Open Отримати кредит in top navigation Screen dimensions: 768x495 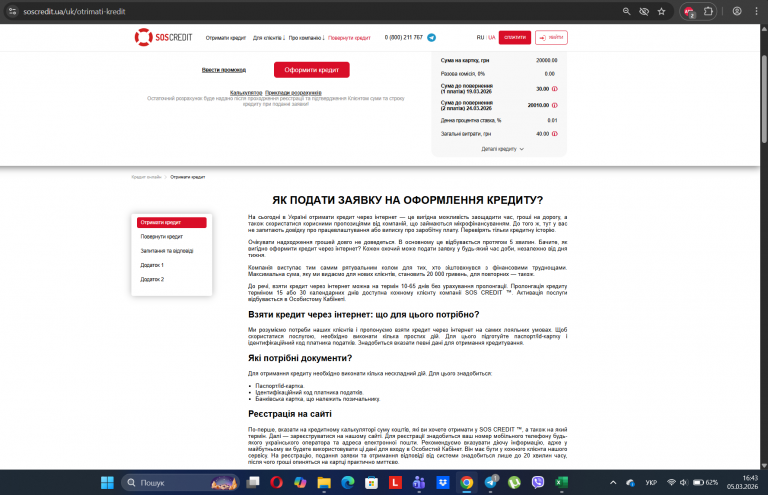tap(225, 38)
